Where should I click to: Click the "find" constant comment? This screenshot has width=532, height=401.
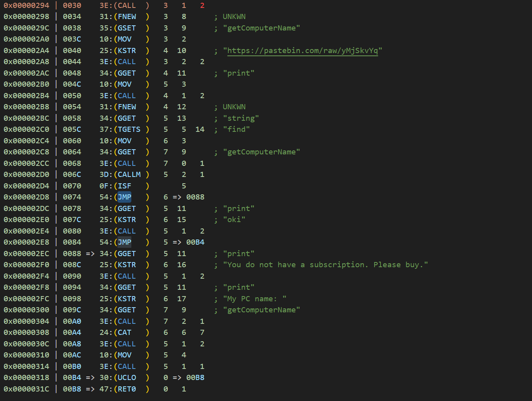(x=236, y=129)
